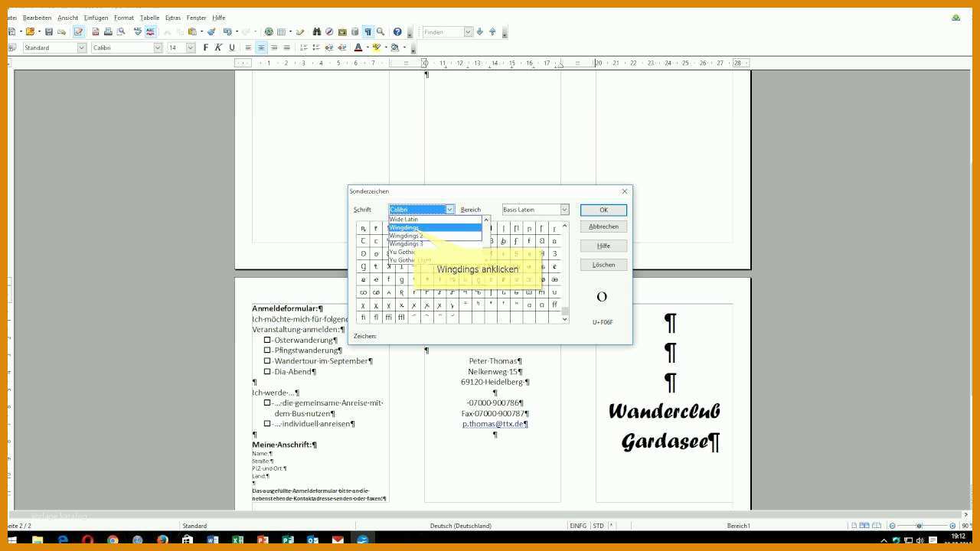980x551 pixels.
Task: Select Wingdings 2 in the font list
Action: (x=435, y=236)
